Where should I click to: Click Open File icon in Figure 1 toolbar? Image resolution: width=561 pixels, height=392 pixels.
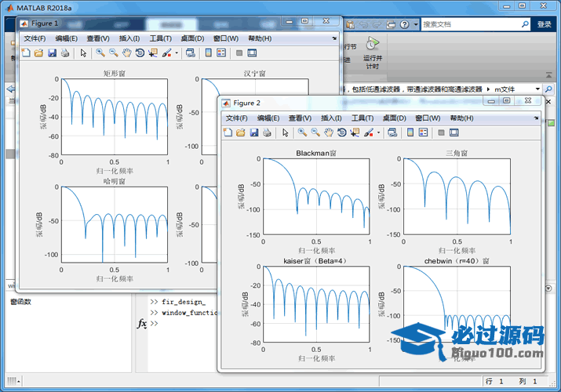click(x=38, y=53)
